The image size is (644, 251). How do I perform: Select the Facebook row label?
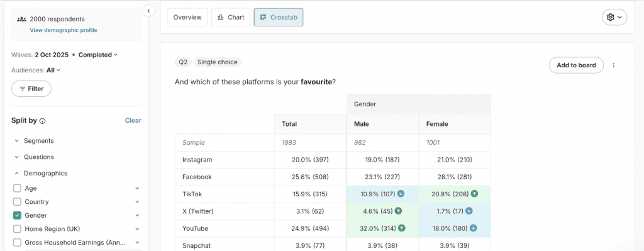pyautogui.click(x=197, y=177)
